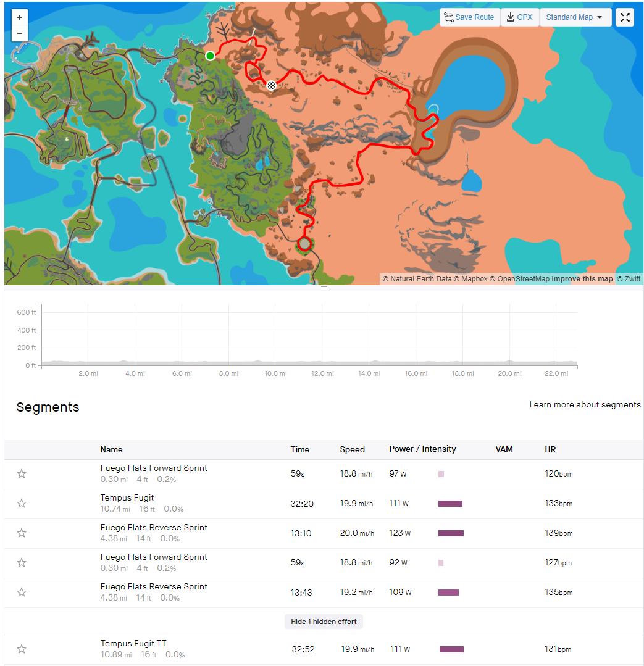Click the 13:43 time value

tap(301, 593)
